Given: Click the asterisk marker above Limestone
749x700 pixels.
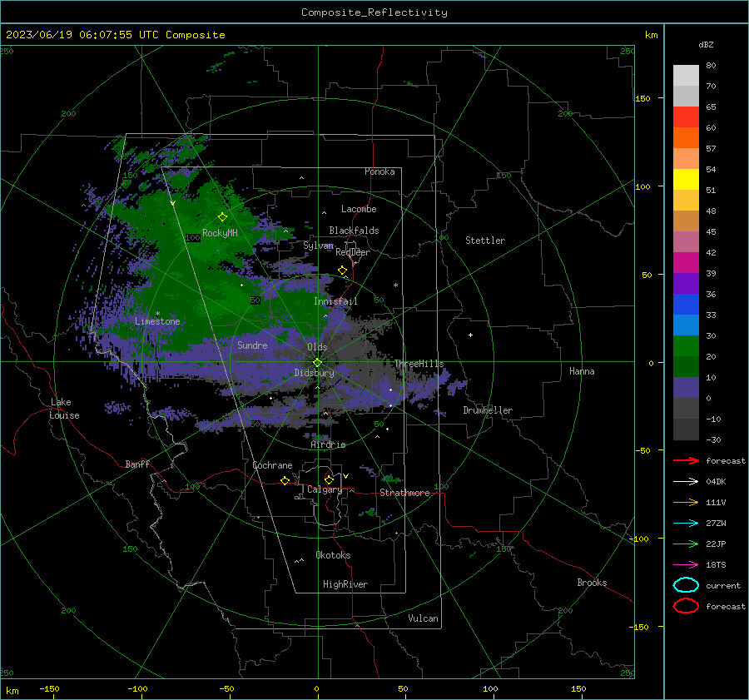Looking at the screenshot, I should tap(157, 314).
